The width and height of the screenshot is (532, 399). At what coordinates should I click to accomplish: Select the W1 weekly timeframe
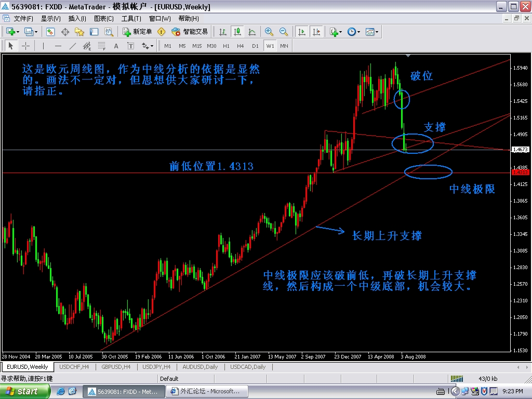[270, 46]
